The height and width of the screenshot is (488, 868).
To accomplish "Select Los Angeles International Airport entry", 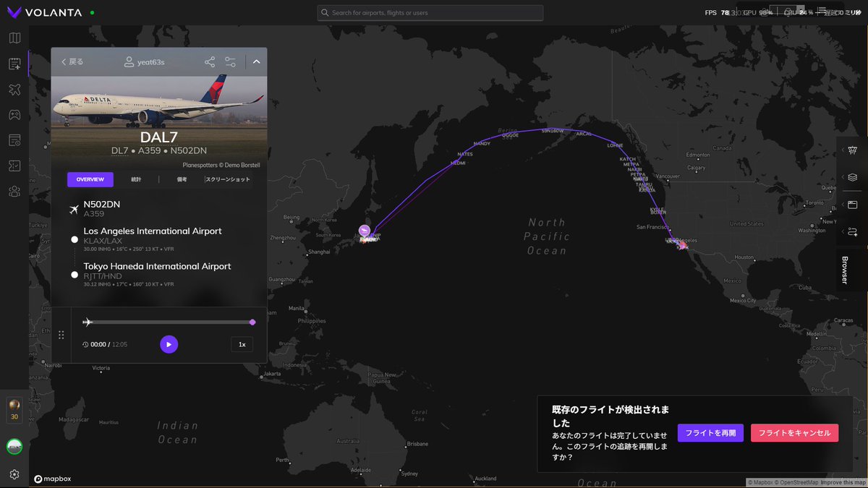I will (152, 239).
